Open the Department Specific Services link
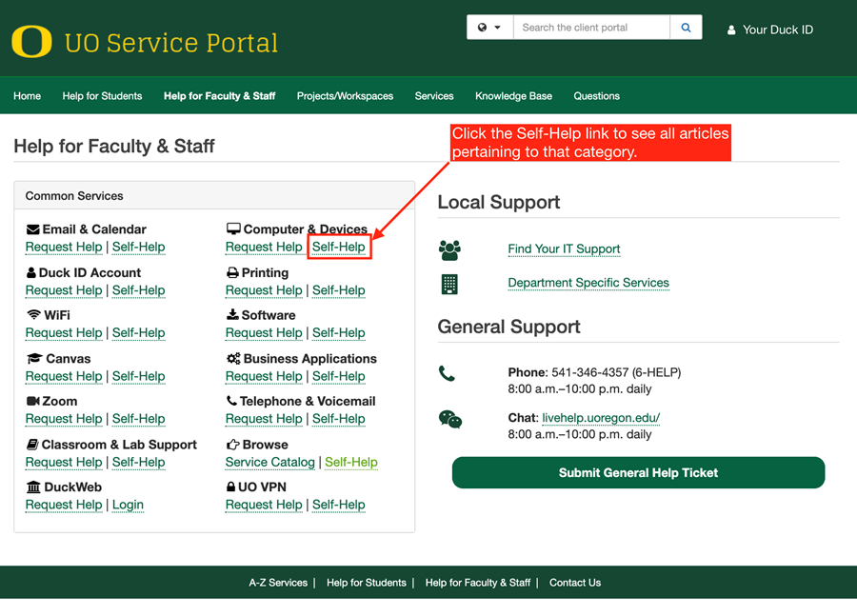This screenshot has width=857, height=616. [x=588, y=283]
